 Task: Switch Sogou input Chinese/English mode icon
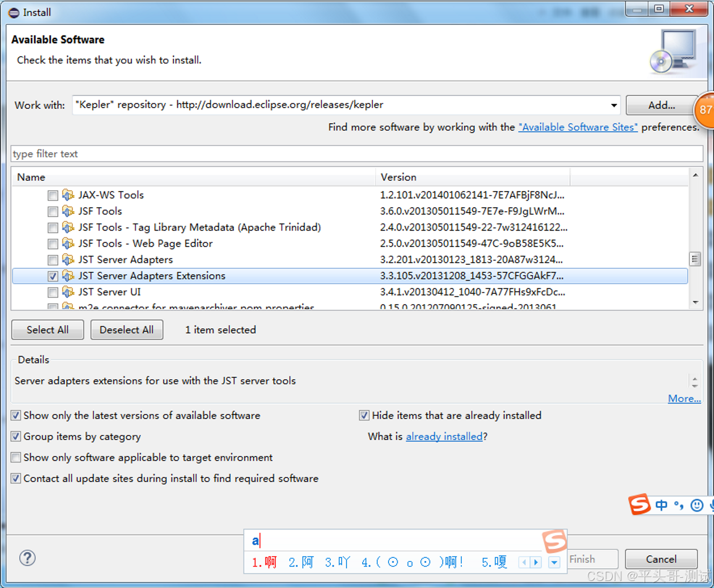[x=661, y=505]
